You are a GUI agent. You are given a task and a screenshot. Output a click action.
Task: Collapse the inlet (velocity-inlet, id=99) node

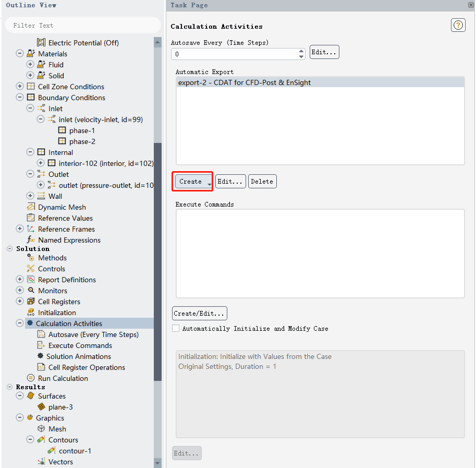pos(41,119)
